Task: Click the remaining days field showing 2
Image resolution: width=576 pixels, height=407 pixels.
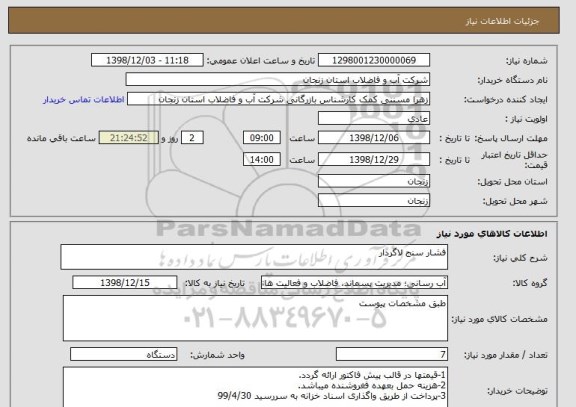Action: pyautogui.click(x=192, y=138)
